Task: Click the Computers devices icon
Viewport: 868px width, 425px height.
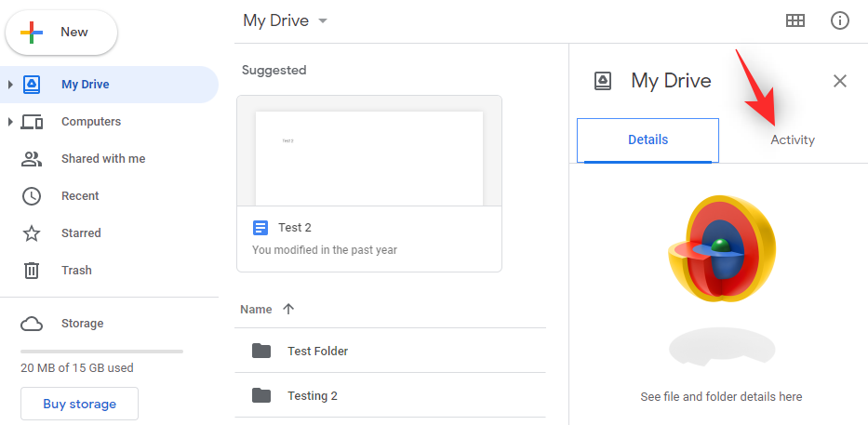Action: pos(32,122)
